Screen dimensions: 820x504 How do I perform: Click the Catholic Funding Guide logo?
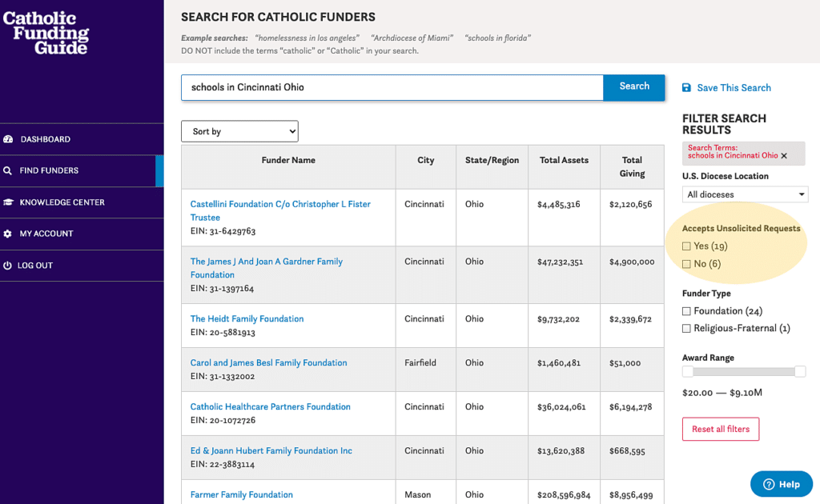pyautogui.click(x=46, y=33)
